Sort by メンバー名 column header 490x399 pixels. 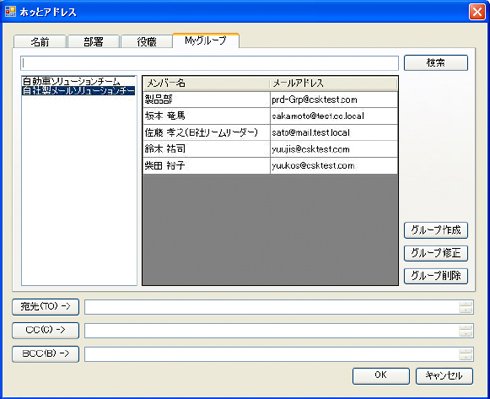pos(206,83)
